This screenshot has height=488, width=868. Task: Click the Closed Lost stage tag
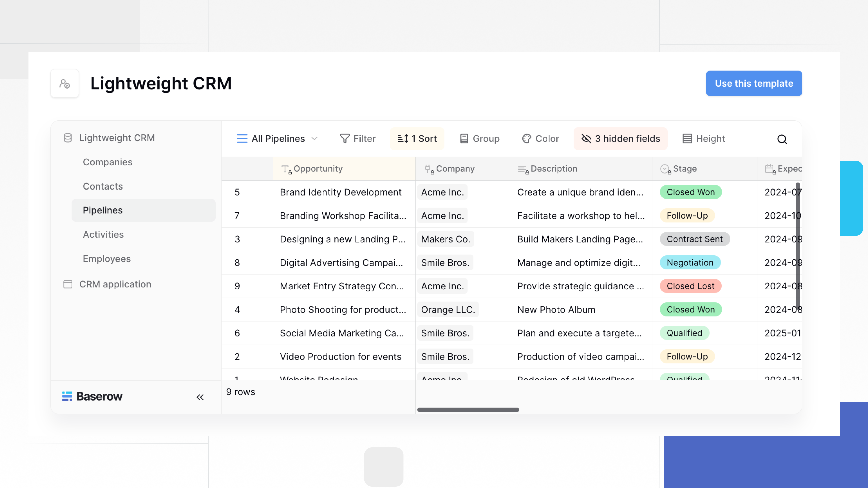point(691,286)
